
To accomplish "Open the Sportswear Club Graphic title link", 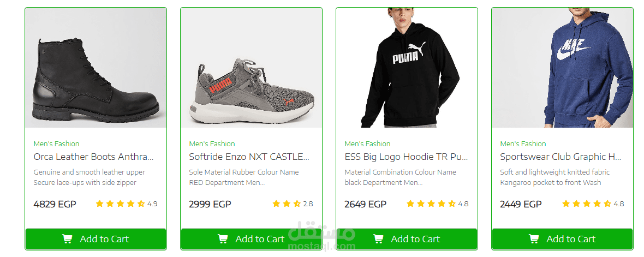I will tap(560, 157).
